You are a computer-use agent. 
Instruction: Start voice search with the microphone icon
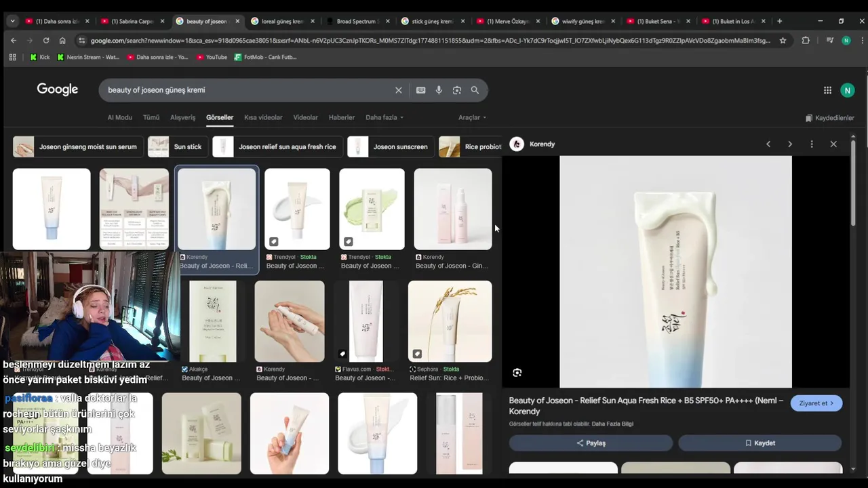point(439,90)
